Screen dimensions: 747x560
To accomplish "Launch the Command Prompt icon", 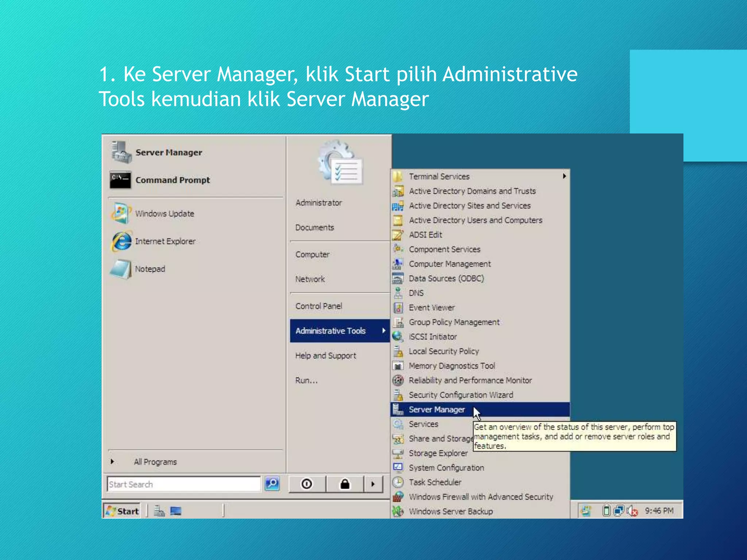I will [120, 180].
